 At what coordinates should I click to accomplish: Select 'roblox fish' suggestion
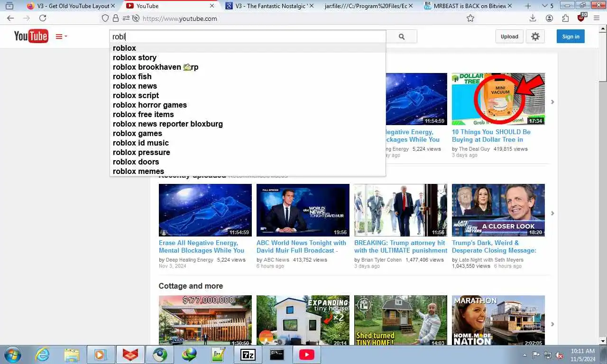[x=248, y=76]
